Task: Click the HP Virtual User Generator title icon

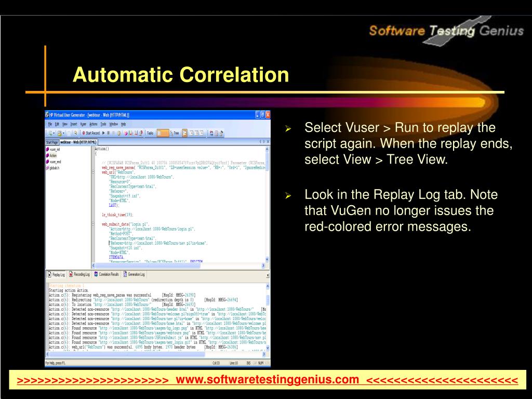Action: [x=47, y=115]
